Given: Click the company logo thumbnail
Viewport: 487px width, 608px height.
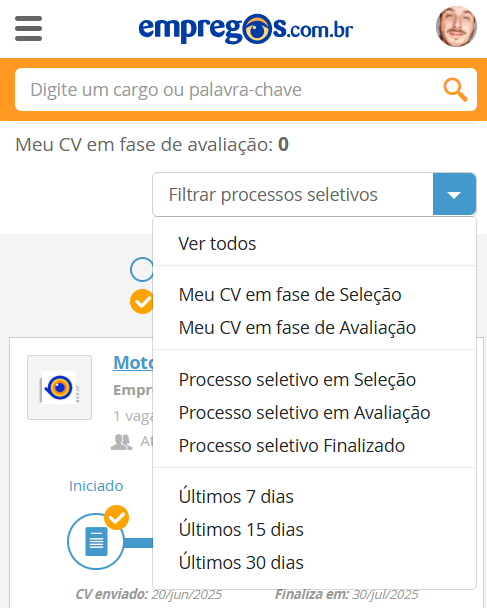Looking at the screenshot, I should pyautogui.click(x=59, y=387).
